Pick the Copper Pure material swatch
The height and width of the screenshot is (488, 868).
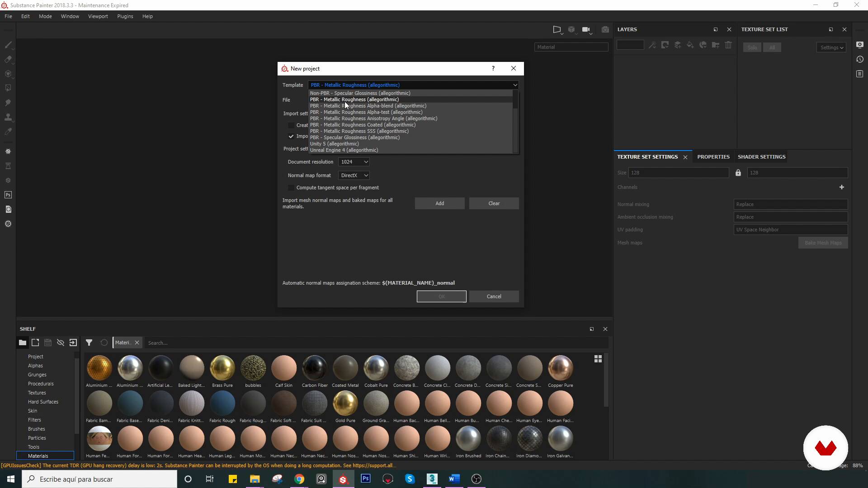point(560,367)
